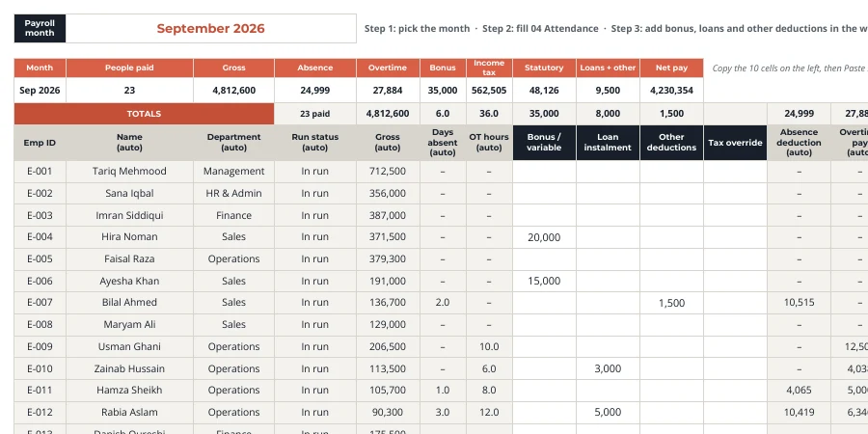This screenshot has height=434, width=868.
Task: Click gross amount 712,500
Action: [x=388, y=172]
